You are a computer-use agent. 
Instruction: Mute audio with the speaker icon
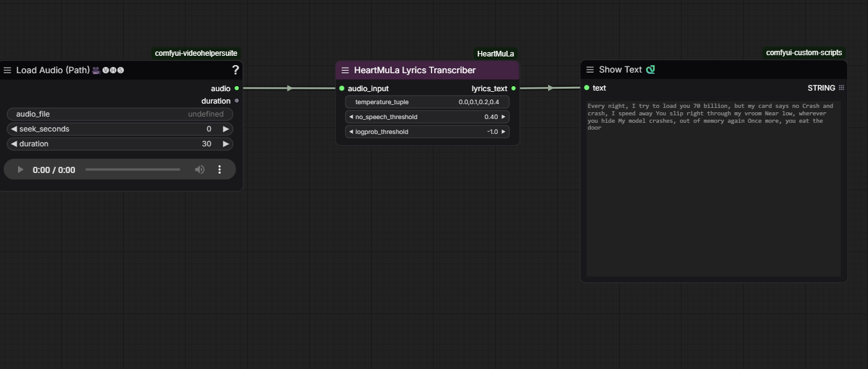click(x=200, y=169)
